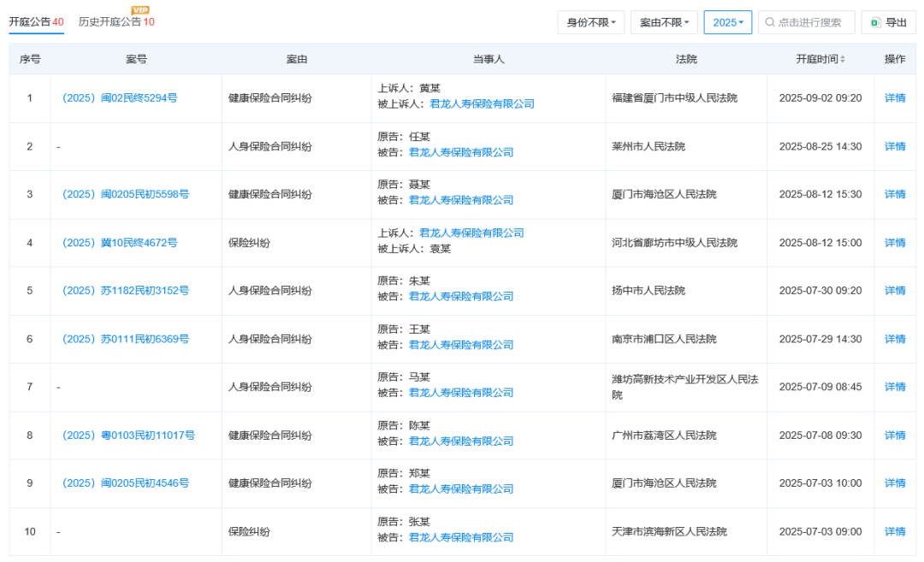Open the 身份不限 dropdown
Image resolution: width=924 pixels, height=562 pixels.
tap(590, 22)
